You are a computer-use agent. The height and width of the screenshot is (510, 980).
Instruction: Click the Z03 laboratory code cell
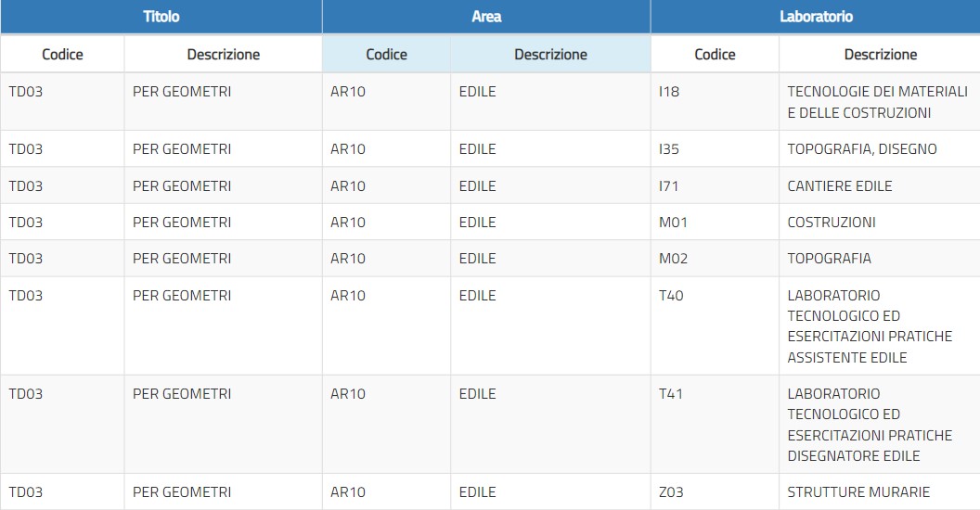coord(715,491)
